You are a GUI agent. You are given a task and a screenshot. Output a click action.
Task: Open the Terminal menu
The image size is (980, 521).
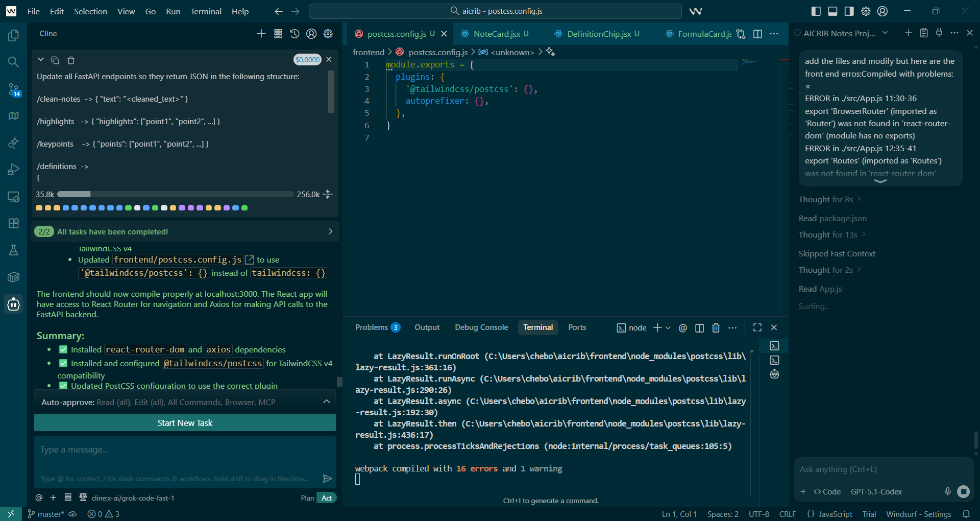click(206, 11)
